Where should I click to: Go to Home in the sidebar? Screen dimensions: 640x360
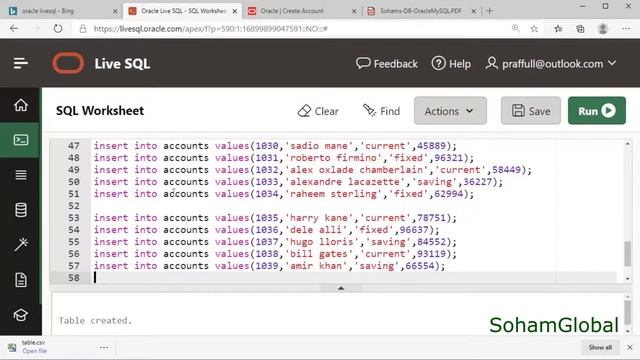(x=21, y=105)
